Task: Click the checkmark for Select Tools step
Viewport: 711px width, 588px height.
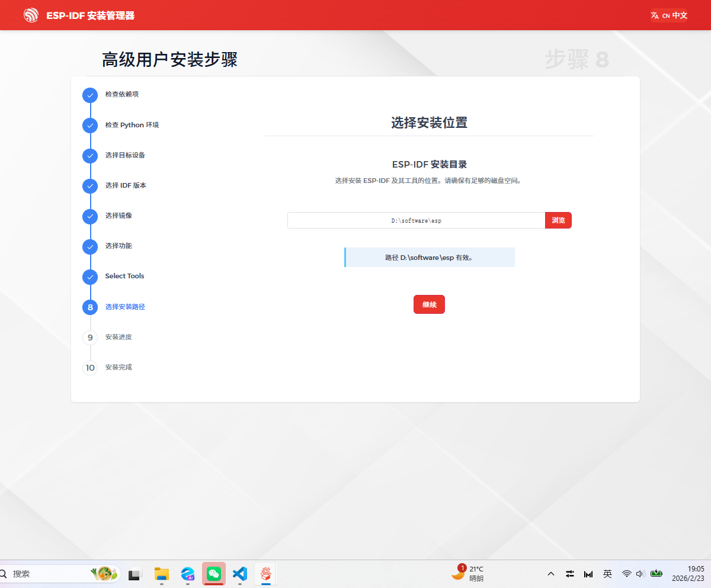Action: (x=90, y=277)
